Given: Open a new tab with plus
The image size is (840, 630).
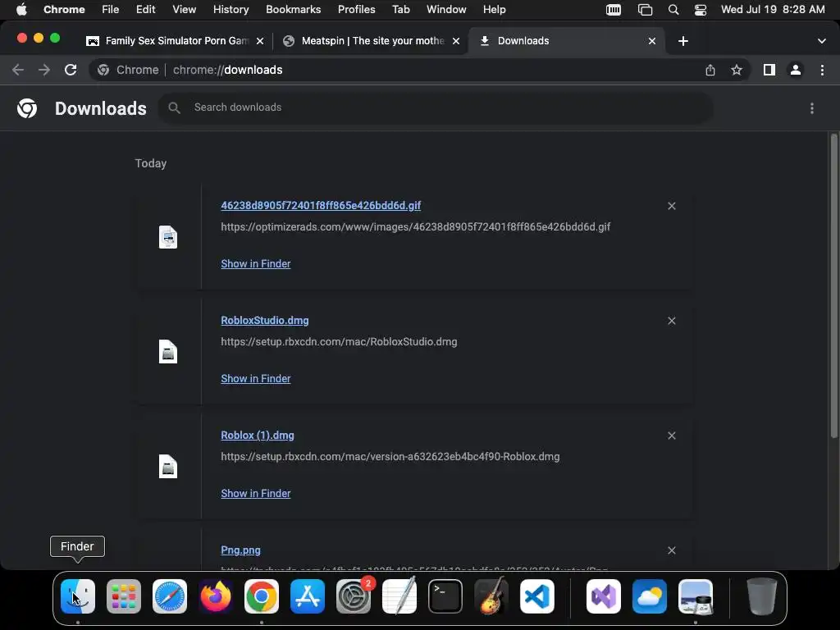Looking at the screenshot, I should (x=683, y=41).
